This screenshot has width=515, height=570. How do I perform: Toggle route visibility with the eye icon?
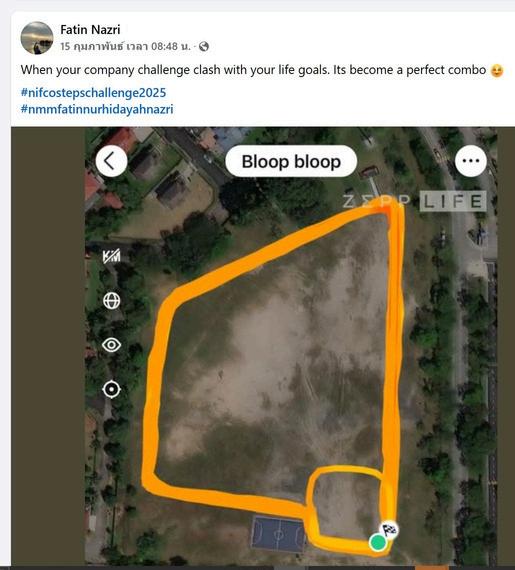tap(112, 345)
